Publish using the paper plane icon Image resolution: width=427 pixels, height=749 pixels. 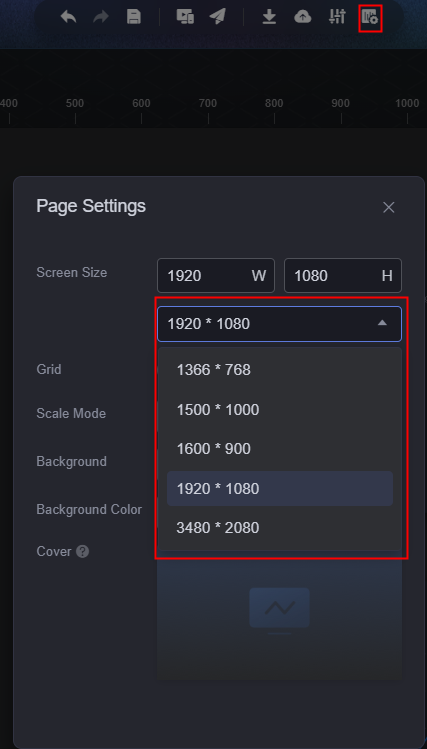pos(218,17)
